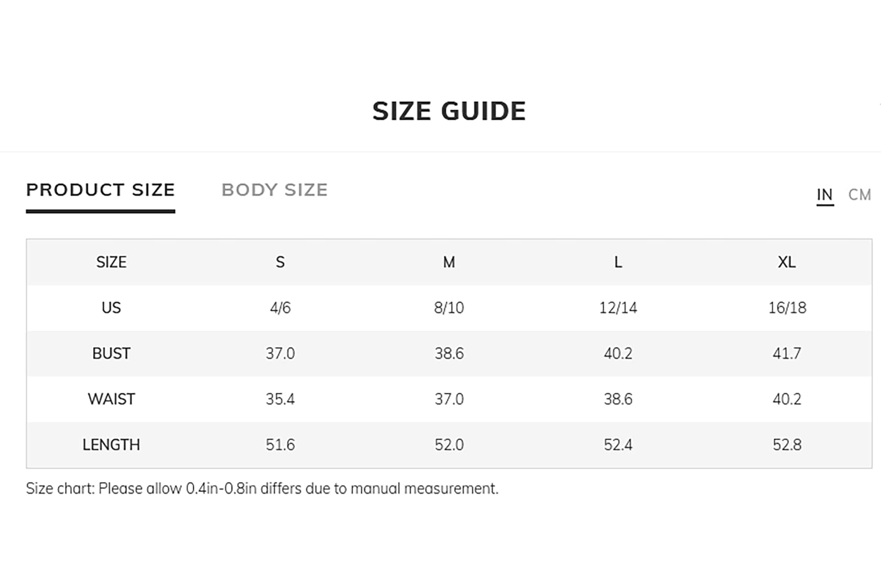Click US size 16/18 cell
Screen dimensions: 881x588
[x=787, y=308]
